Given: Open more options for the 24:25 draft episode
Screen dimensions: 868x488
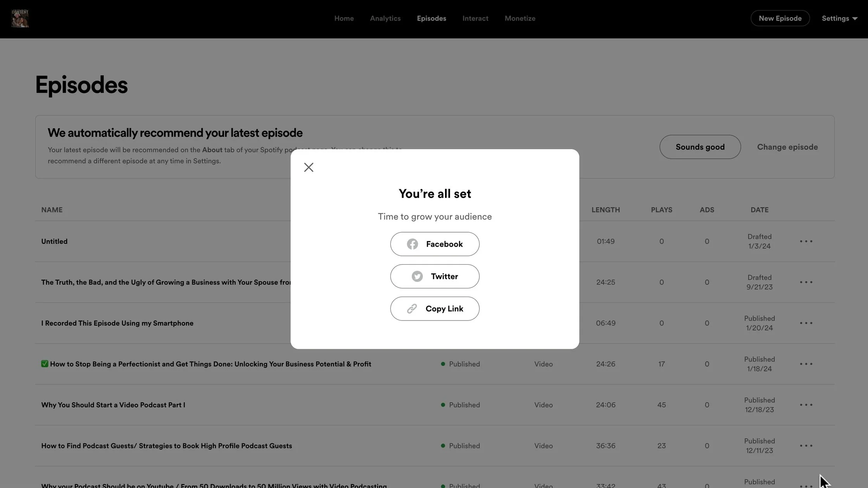Looking at the screenshot, I should tap(806, 282).
